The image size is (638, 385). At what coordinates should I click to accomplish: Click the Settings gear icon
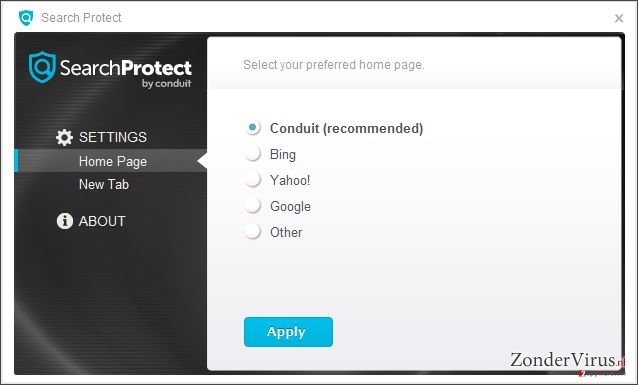[64, 138]
